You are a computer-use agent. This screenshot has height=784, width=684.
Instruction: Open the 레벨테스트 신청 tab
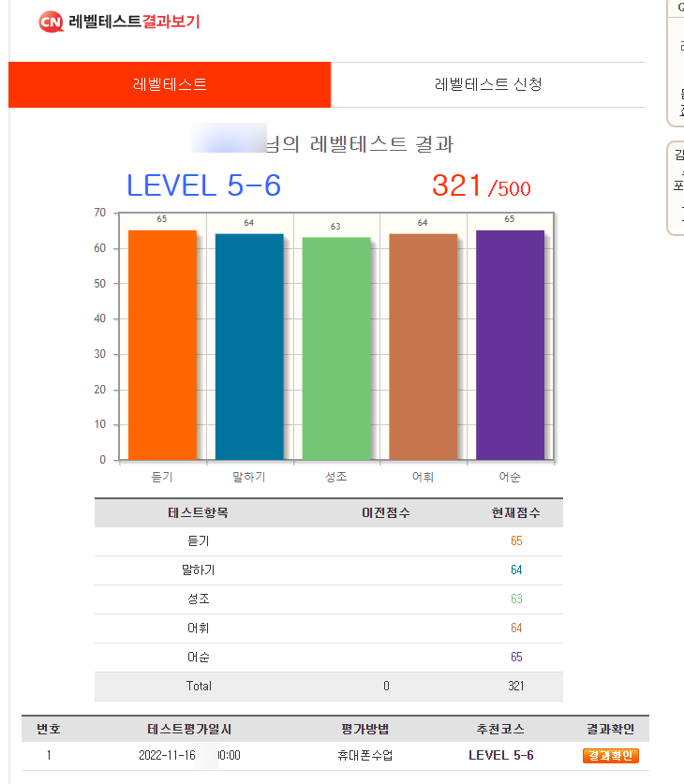coord(488,84)
